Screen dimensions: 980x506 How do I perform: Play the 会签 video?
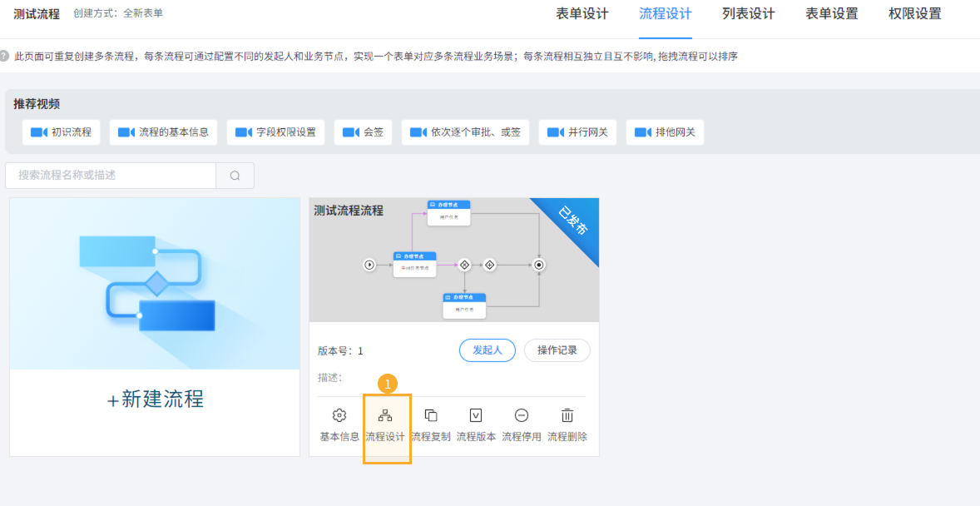point(363,132)
